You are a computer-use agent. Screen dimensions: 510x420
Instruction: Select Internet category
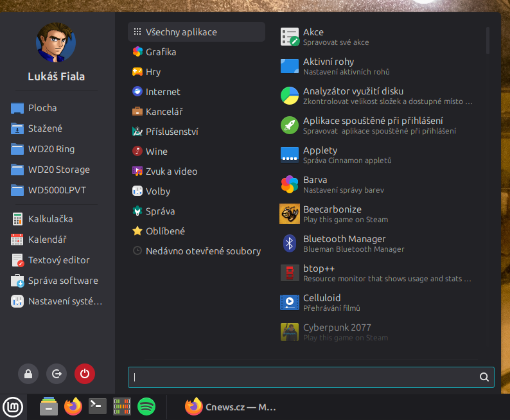click(197, 92)
